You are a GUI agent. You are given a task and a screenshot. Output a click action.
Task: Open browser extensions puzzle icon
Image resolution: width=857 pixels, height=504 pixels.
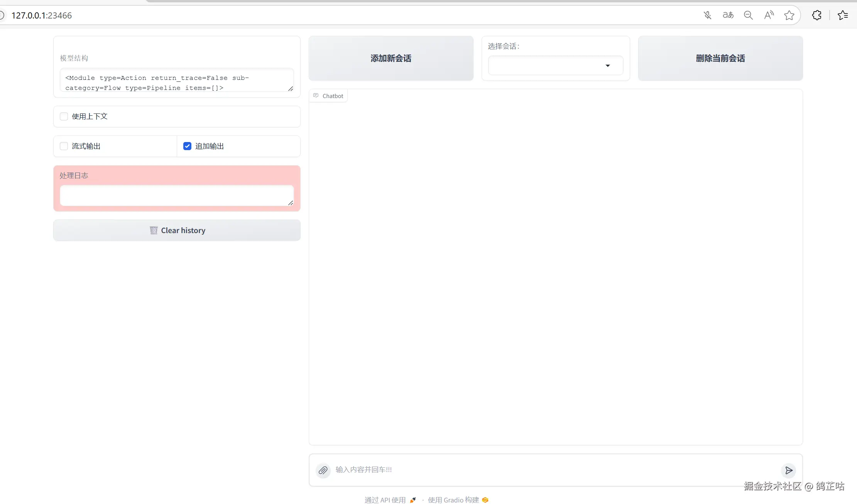click(816, 15)
